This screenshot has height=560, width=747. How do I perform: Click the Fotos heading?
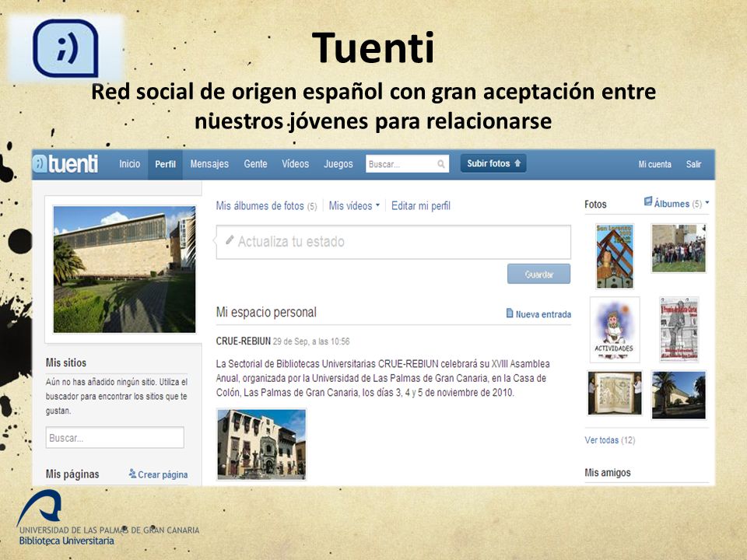click(x=595, y=205)
